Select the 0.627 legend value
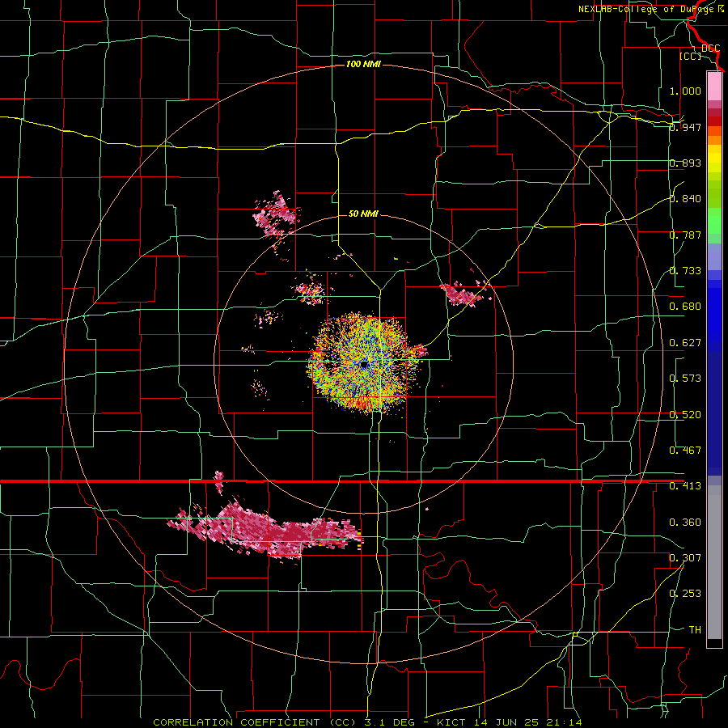This screenshot has height=728, width=728. click(x=685, y=343)
